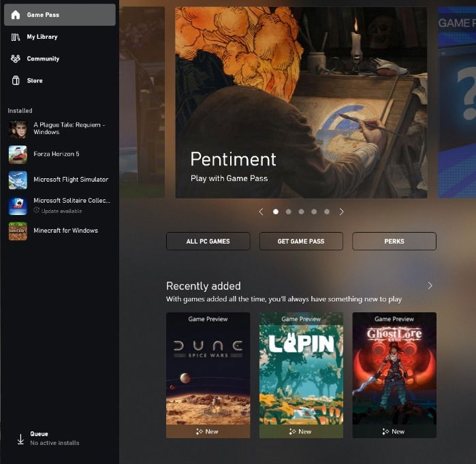Click the Queue download arrow icon
The image size is (476, 464).
tap(20, 439)
